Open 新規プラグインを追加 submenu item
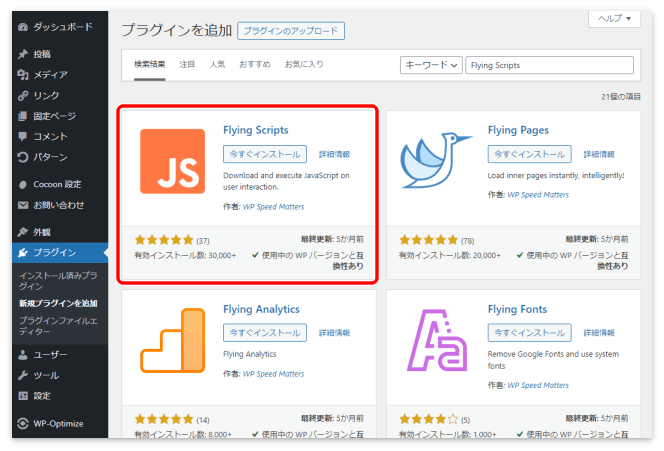 58,304
